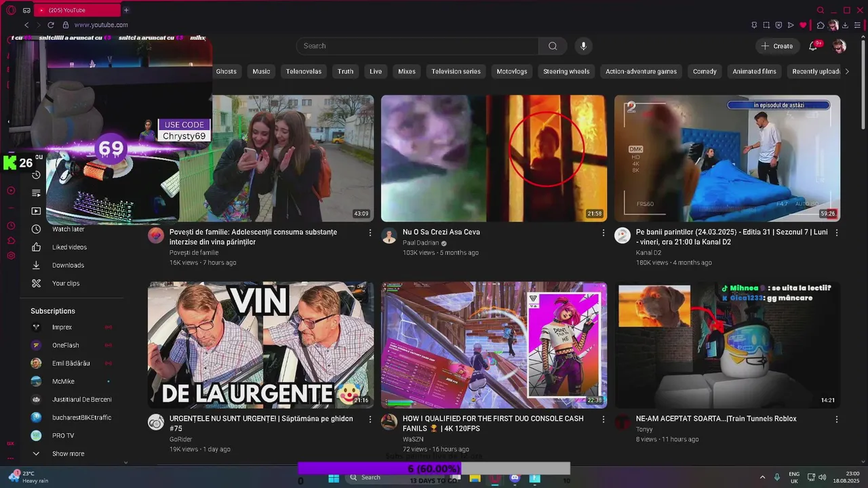This screenshot has width=868, height=488.
Task: Select the Music category chip
Action: (x=261, y=71)
